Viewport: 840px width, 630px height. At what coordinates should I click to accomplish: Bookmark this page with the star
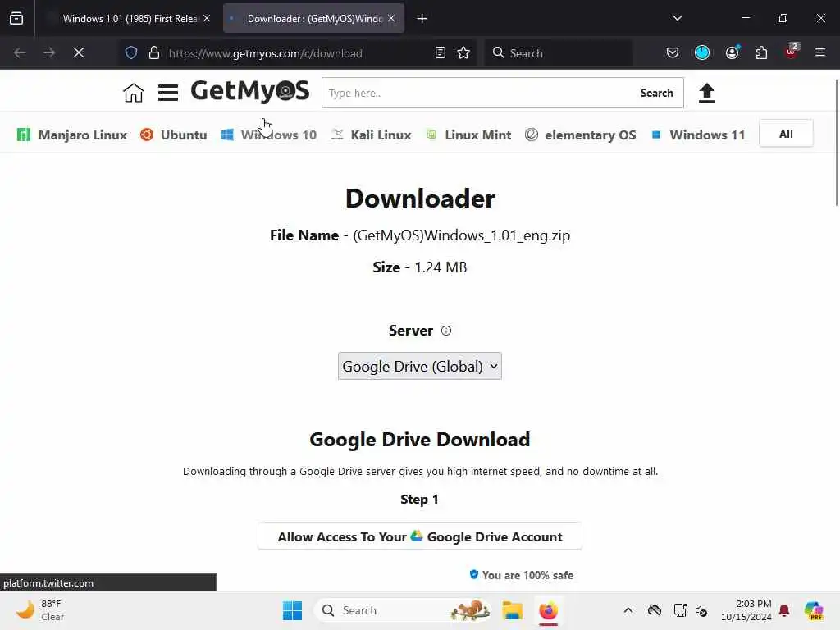point(463,52)
